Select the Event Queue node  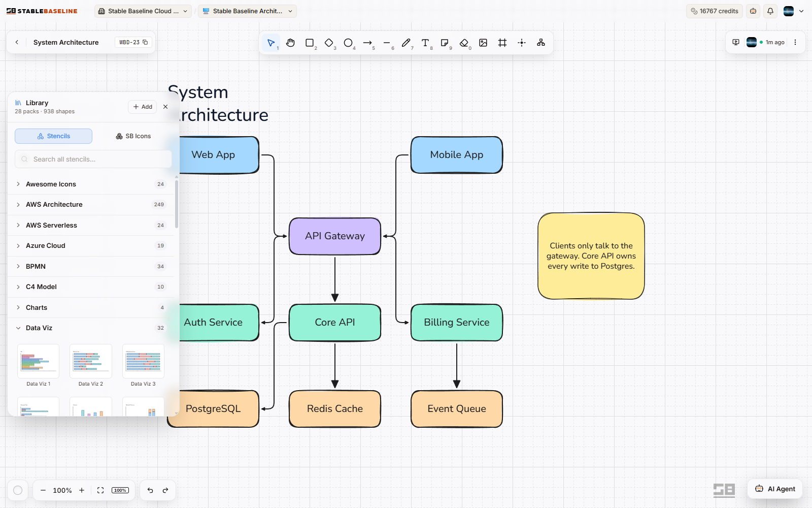pos(457,409)
